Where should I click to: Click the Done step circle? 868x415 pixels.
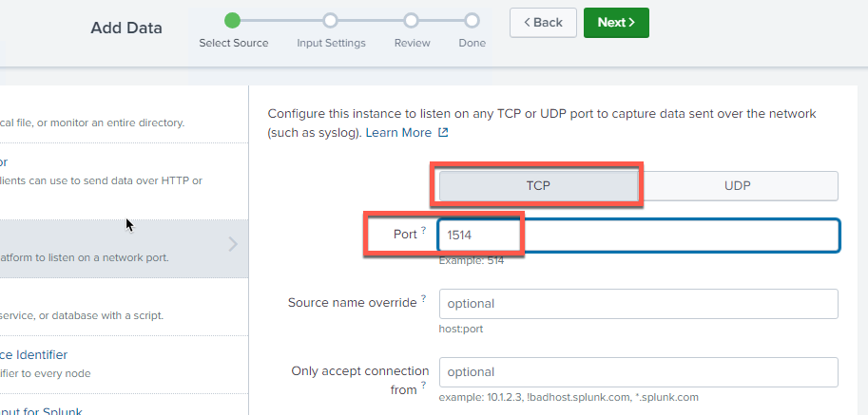click(x=472, y=20)
